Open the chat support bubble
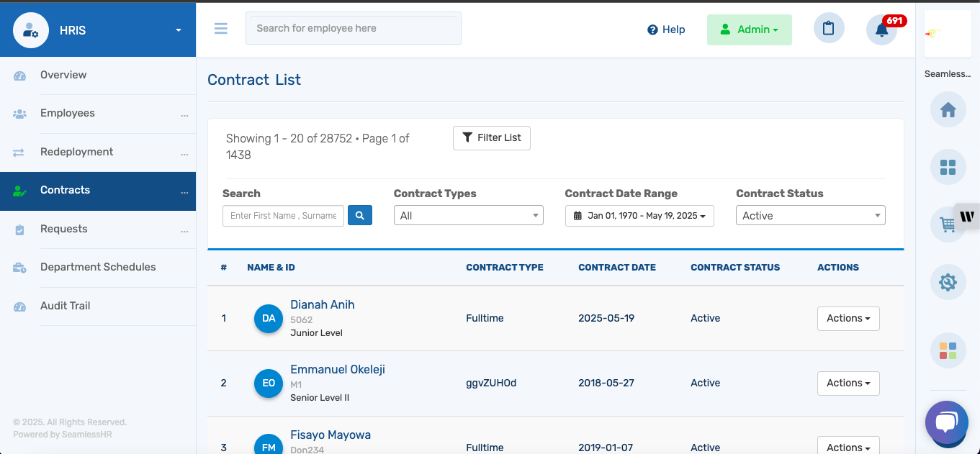Image resolution: width=980 pixels, height=454 pixels. pyautogui.click(x=947, y=422)
